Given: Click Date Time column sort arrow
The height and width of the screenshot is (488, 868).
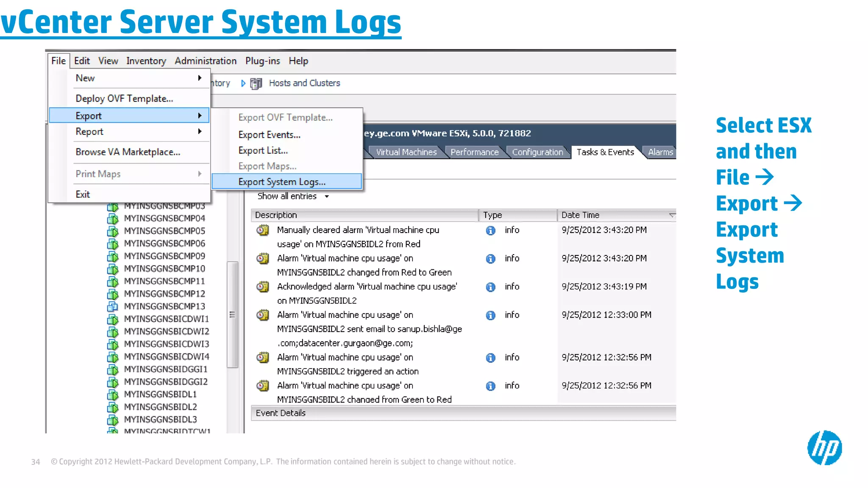Looking at the screenshot, I should (x=671, y=215).
